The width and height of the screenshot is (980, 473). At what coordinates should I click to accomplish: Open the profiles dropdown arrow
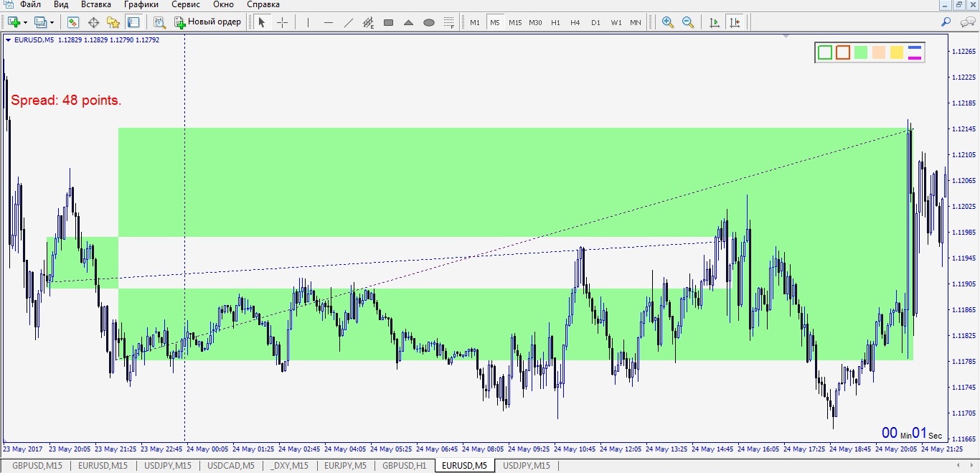pos(52,22)
